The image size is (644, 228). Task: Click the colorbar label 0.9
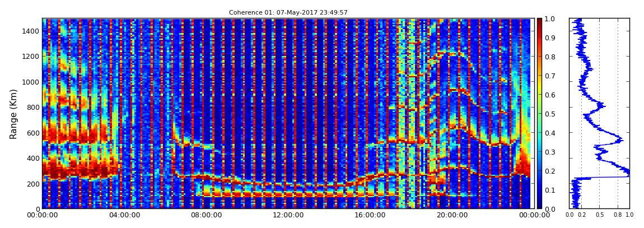(549, 38)
